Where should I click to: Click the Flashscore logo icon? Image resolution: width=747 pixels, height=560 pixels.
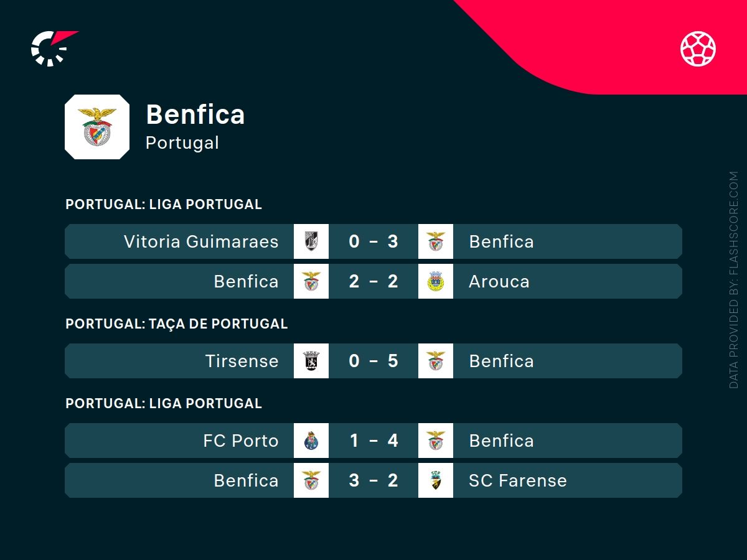point(52,49)
